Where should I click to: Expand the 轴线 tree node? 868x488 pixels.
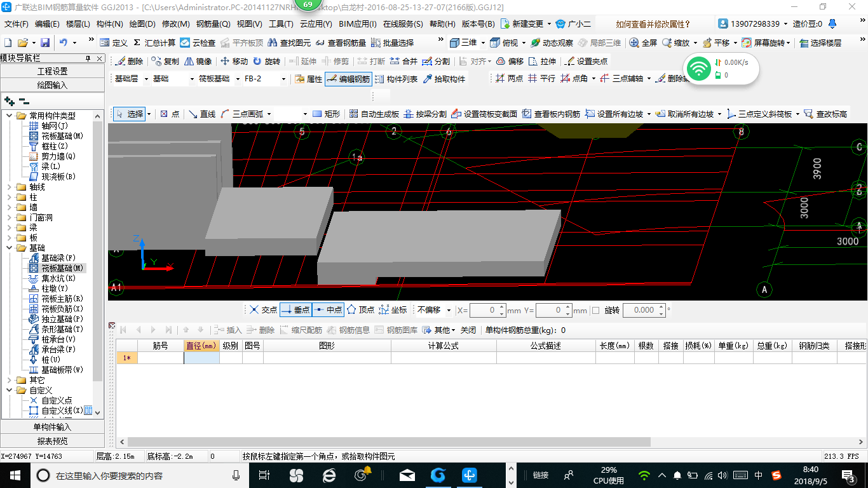(x=10, y=187)
